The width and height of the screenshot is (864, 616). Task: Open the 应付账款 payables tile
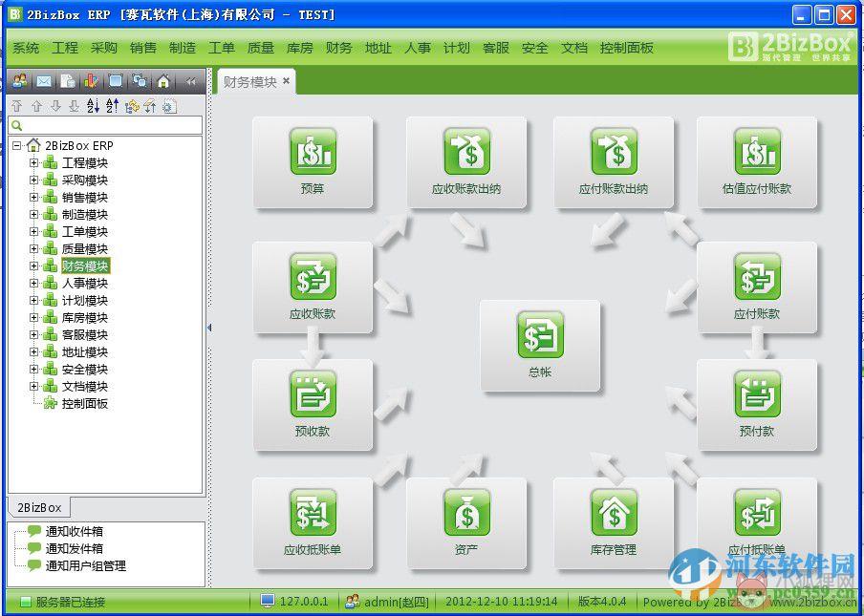tap(757, 287)
